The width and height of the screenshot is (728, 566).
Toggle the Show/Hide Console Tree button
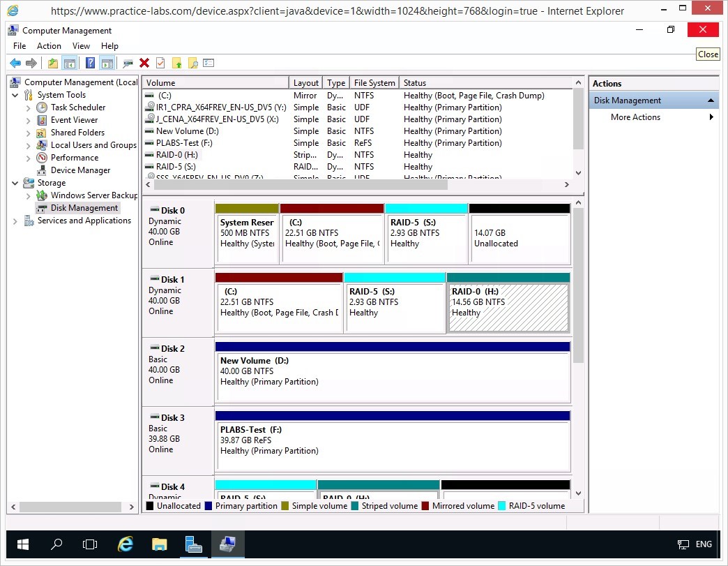[x=70, y=64]
